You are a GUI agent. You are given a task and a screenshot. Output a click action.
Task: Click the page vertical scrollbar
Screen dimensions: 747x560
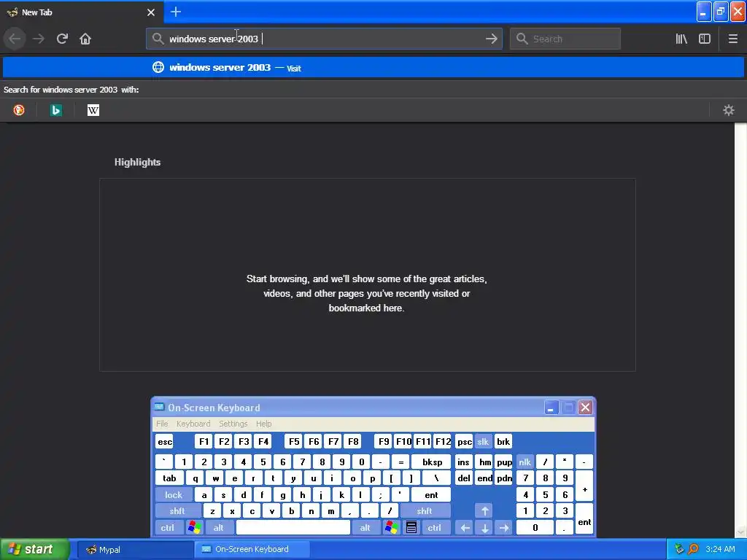point(740,330)
